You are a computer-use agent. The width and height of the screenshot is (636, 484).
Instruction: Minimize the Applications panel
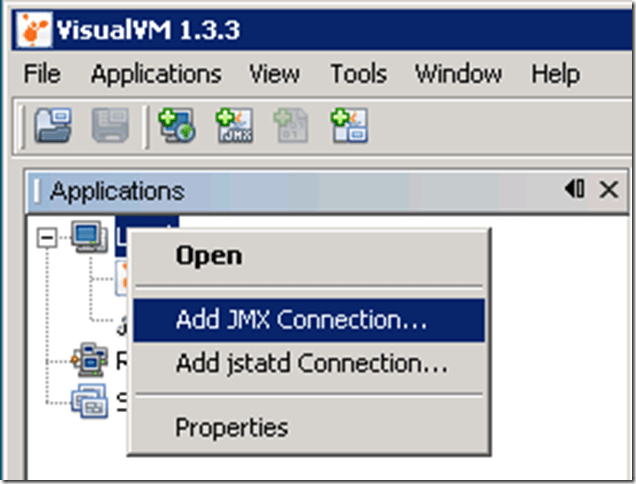click(x=575, y=189)
